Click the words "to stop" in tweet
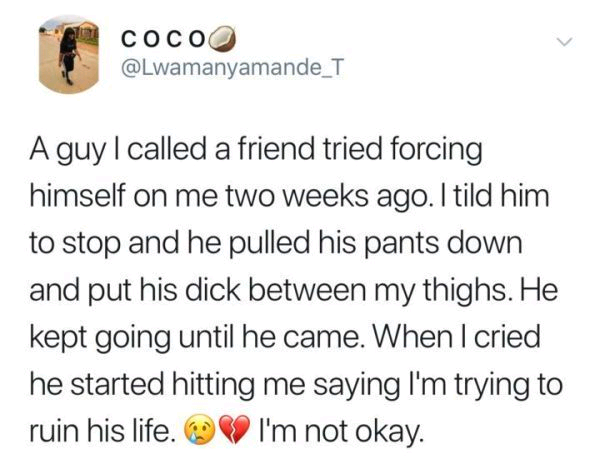Viewport: 600px width, 474px height. tap(75, 245)
